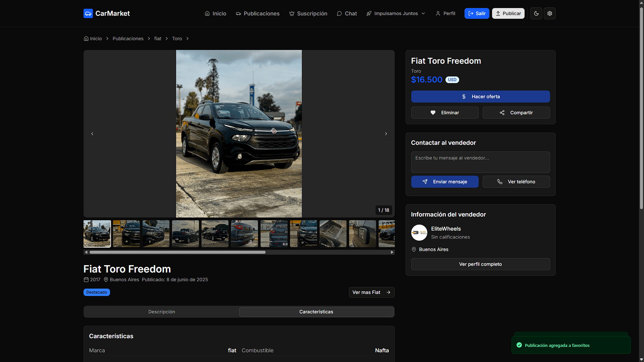Click the page scrollbar up arrow
The width and height of the screenshot is (644, 362).
point(641,2)
